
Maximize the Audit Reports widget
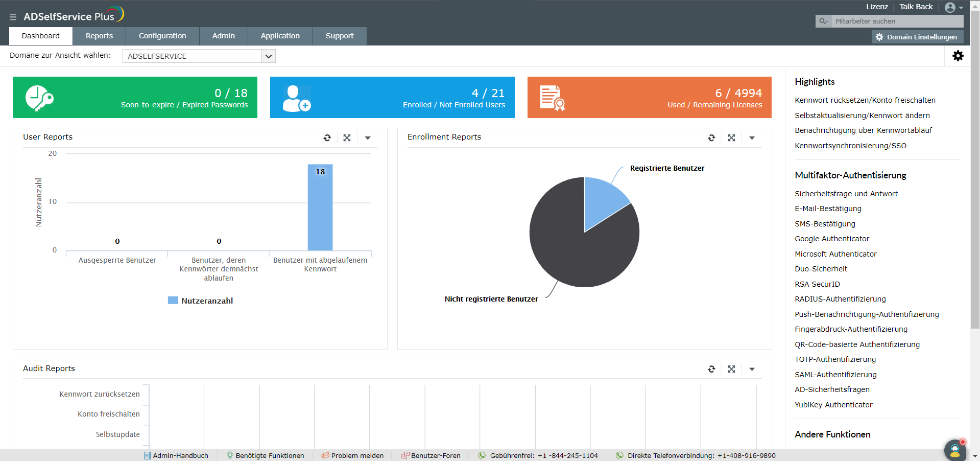(x=731, y=369)
